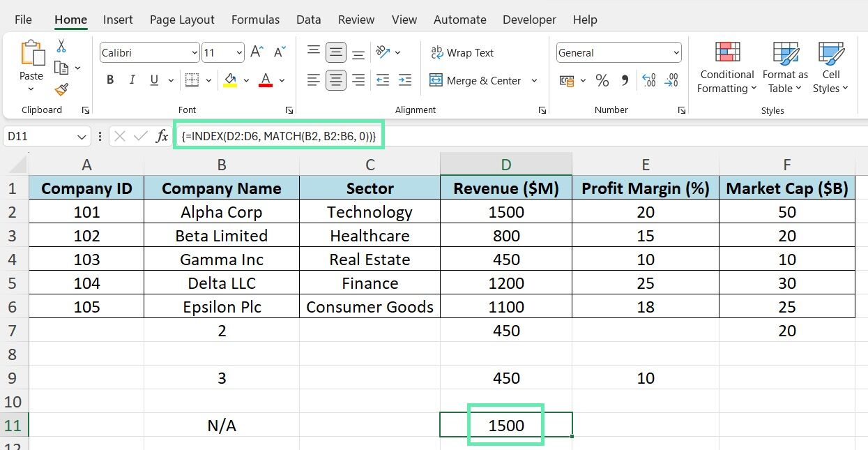The image size is (868, 450).
Task: Expand the Paste options arrow
Action: coord(31,89)
